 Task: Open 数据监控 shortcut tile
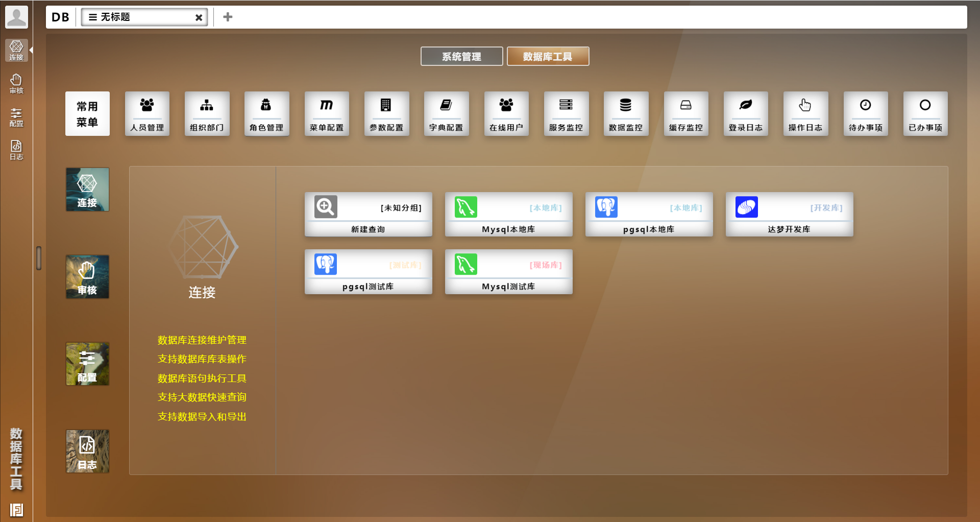[626, 113]
